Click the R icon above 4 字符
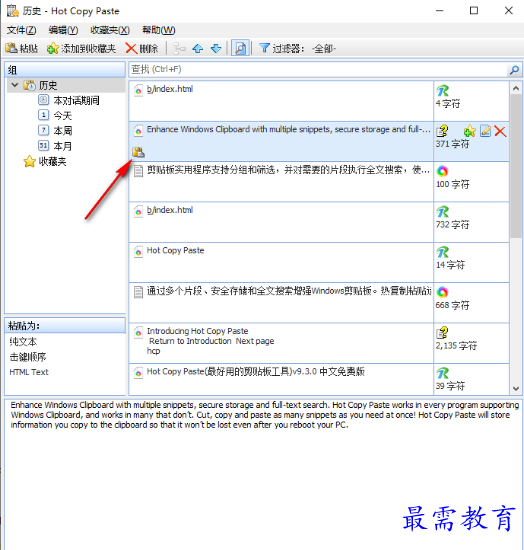The height and width of the screenshot is (550, 524). tap(442, 91)
